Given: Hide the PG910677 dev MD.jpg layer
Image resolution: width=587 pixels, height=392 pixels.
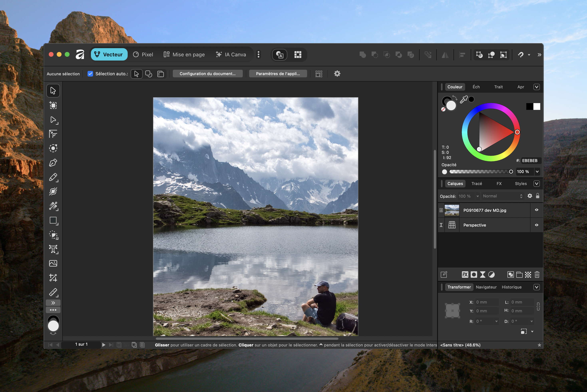Looking at the screenshot, I should (536, 210).
